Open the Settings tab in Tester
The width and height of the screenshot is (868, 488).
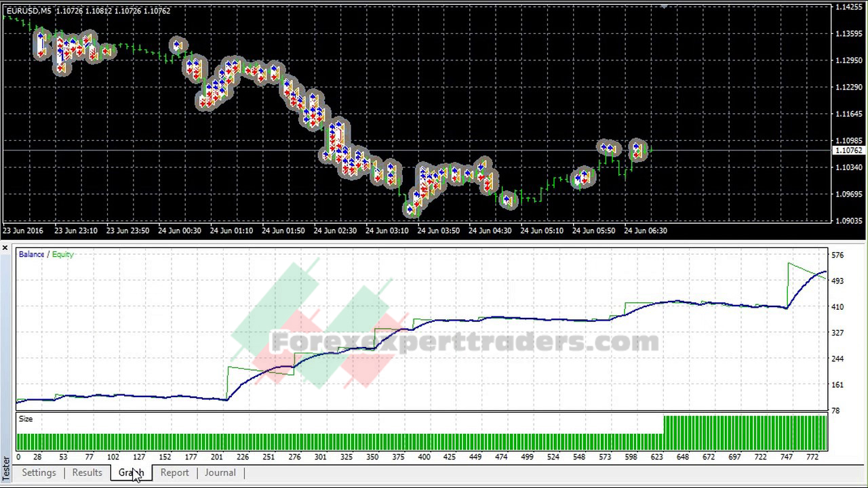click(39, 472)
